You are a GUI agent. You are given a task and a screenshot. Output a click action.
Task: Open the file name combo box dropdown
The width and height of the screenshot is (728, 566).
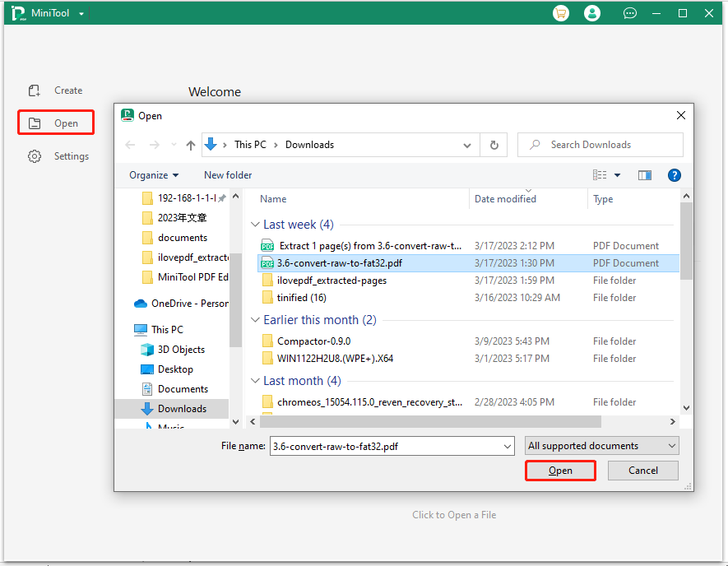[x=508, y=445]
